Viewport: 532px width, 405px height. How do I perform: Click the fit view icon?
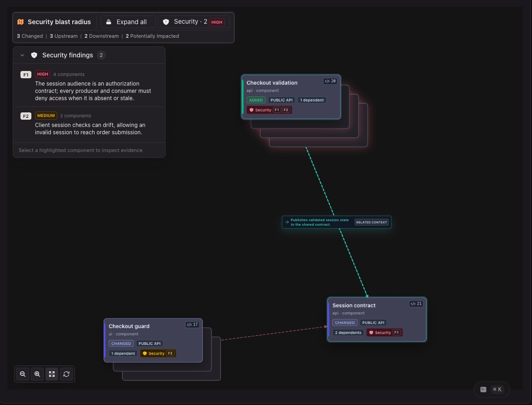(x=52, y=374)
